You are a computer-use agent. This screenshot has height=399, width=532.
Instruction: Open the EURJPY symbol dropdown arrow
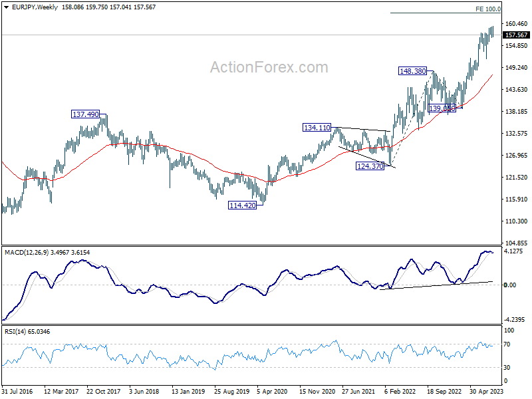(6, 7)
